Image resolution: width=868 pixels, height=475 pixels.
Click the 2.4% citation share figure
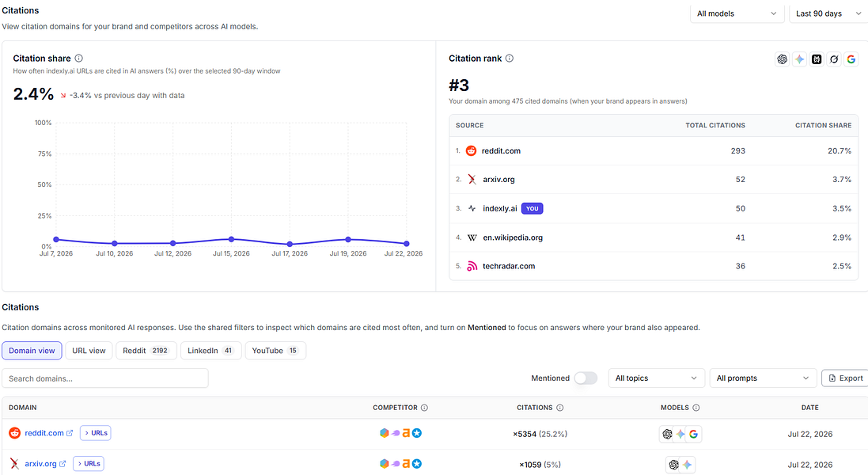pos(33,94)
